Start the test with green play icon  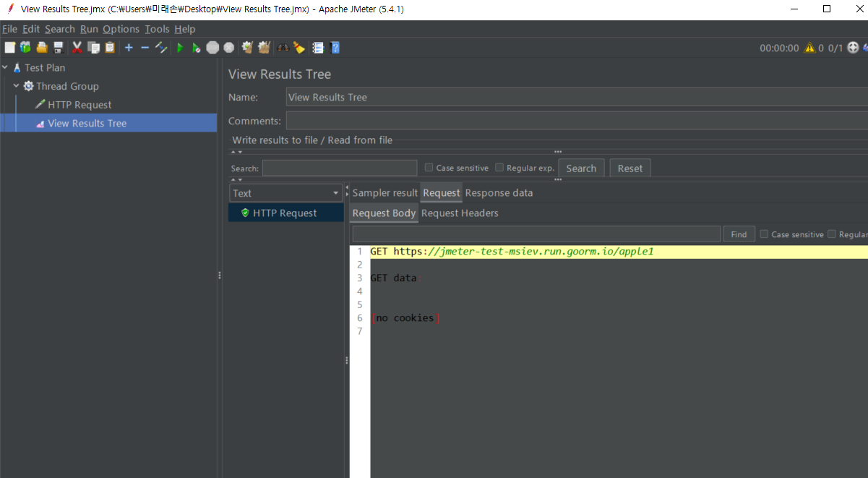click(180, 48)
